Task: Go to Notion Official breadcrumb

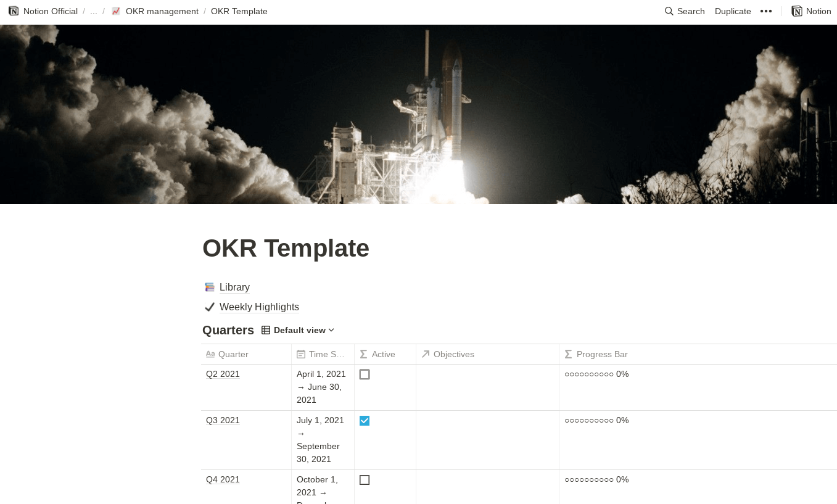Action: pos(51,11)
